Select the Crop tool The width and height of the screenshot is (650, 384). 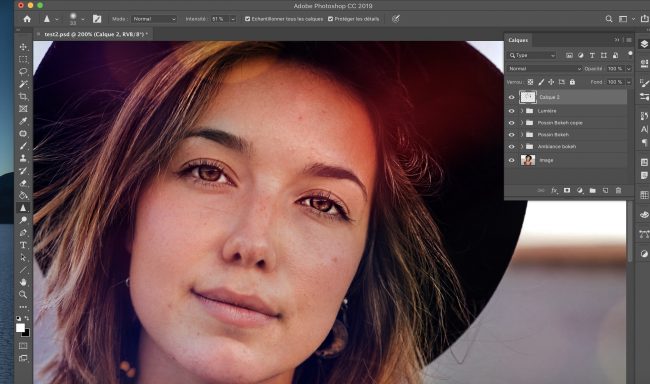coord(23,97)
